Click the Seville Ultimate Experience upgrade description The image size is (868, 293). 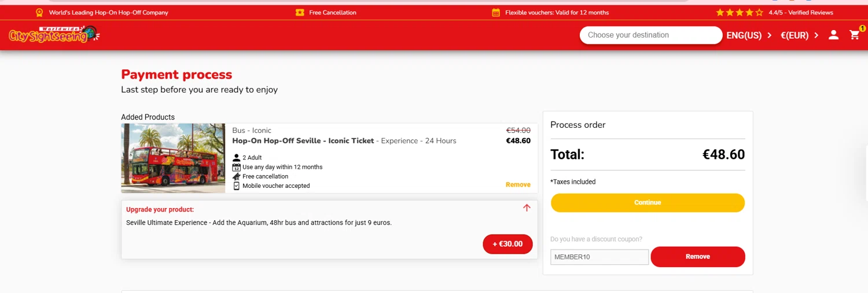[259, 222]
